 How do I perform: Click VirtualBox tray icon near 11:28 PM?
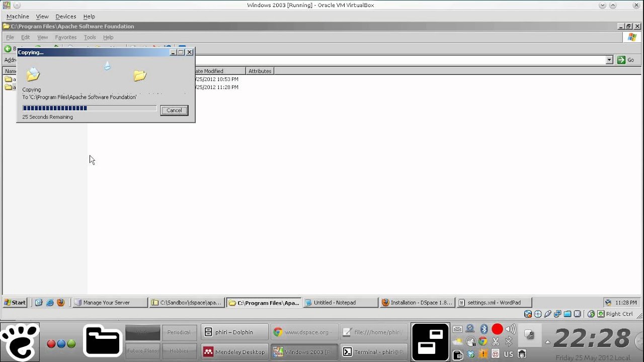pos(608,303)
